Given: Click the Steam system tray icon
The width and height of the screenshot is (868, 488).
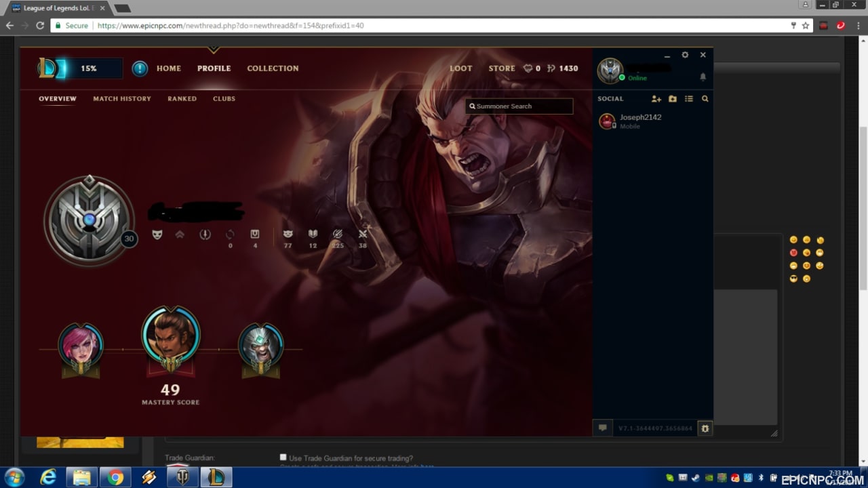Looking at the screenshot, I should click(x=696, y=477).
